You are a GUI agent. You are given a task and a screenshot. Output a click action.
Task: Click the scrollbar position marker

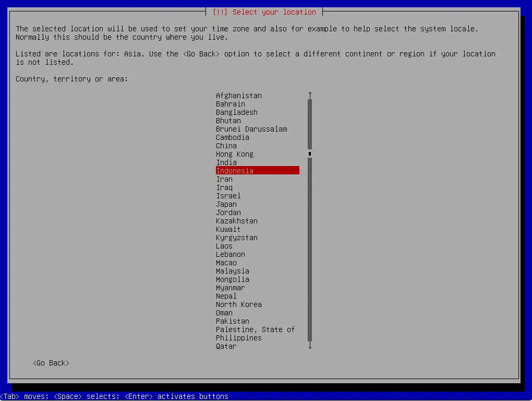310,154
